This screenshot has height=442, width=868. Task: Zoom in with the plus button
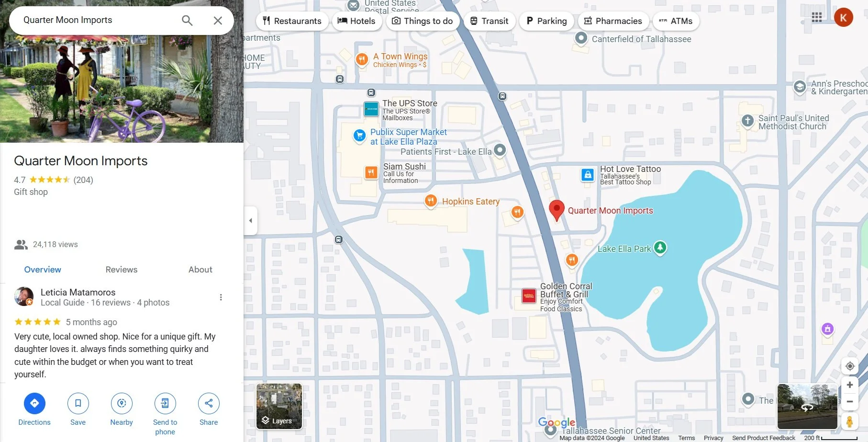[x=850, y=385]
